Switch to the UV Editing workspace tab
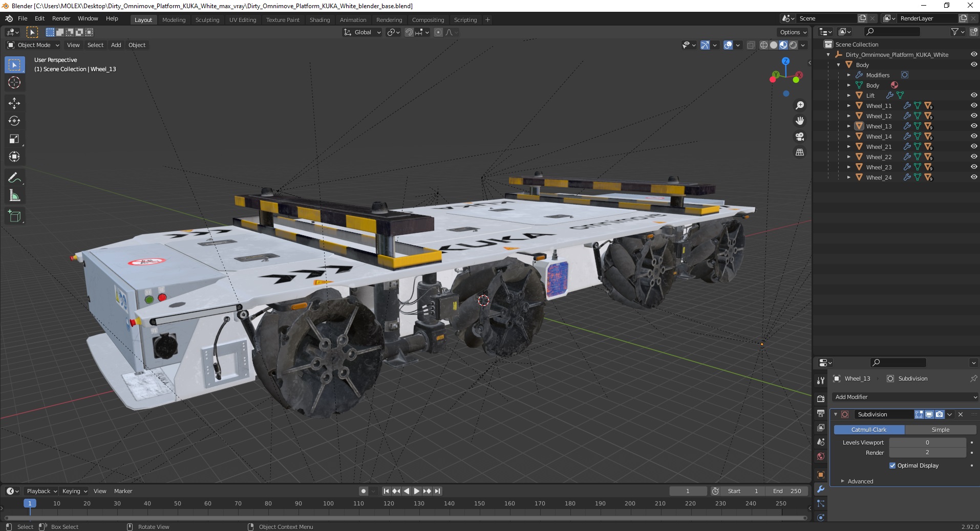The height and width of the screenshot is (531, 980). (243, 20)
